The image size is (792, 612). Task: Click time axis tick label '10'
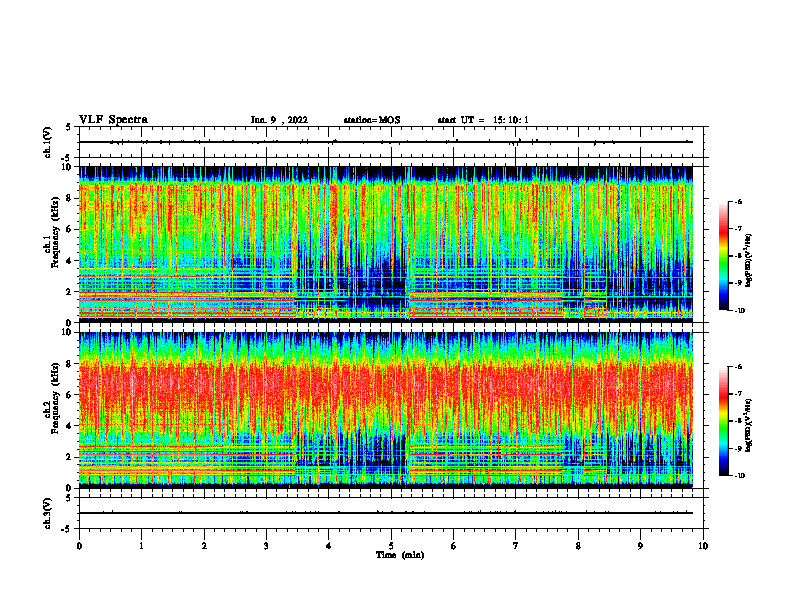[703, 546]
